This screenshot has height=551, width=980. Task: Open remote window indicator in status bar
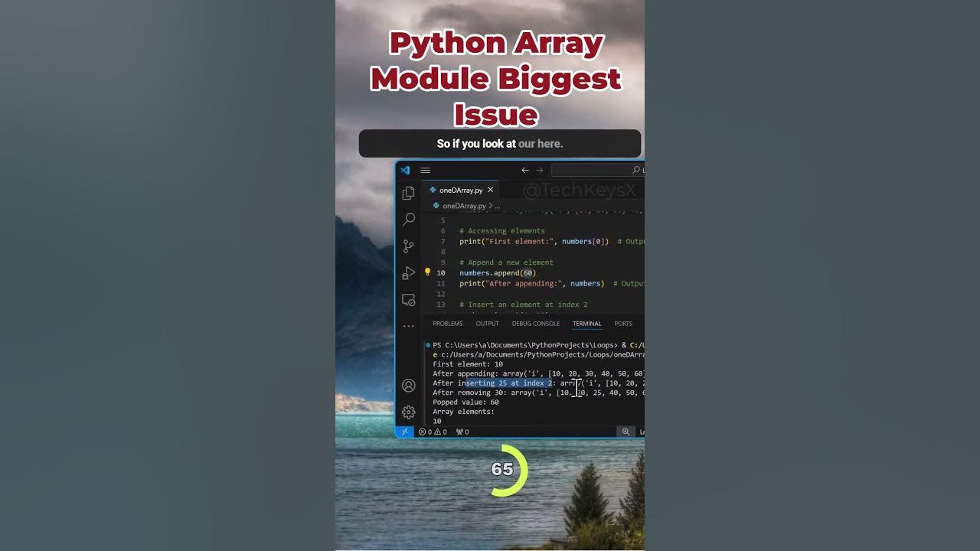pos(405,432)
